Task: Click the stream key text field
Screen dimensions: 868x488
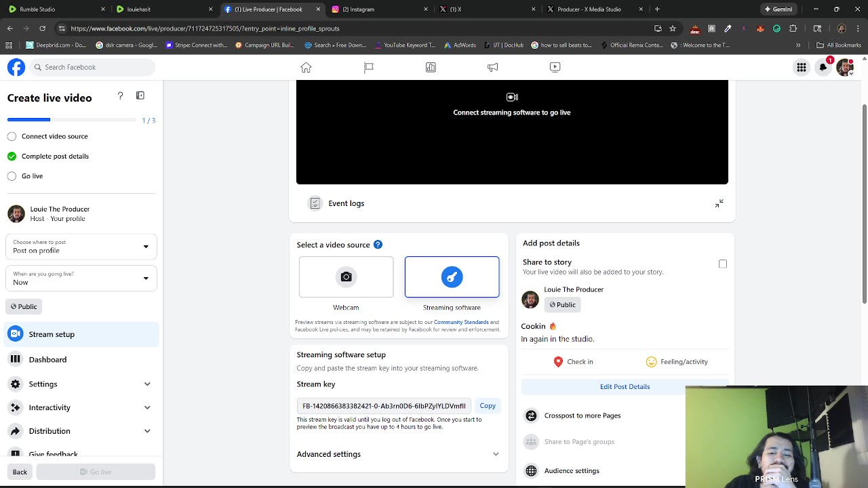Action: (x=384, y=406)
